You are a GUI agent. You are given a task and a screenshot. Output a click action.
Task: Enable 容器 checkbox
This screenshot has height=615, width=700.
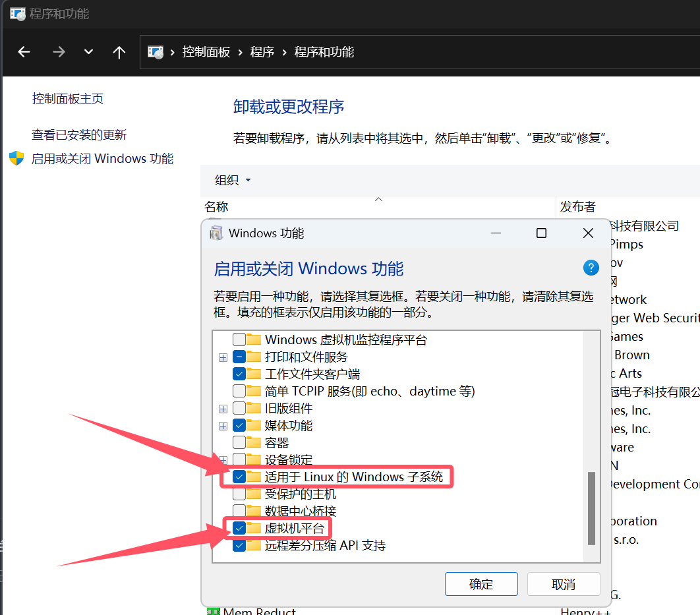tap(239, 442)
